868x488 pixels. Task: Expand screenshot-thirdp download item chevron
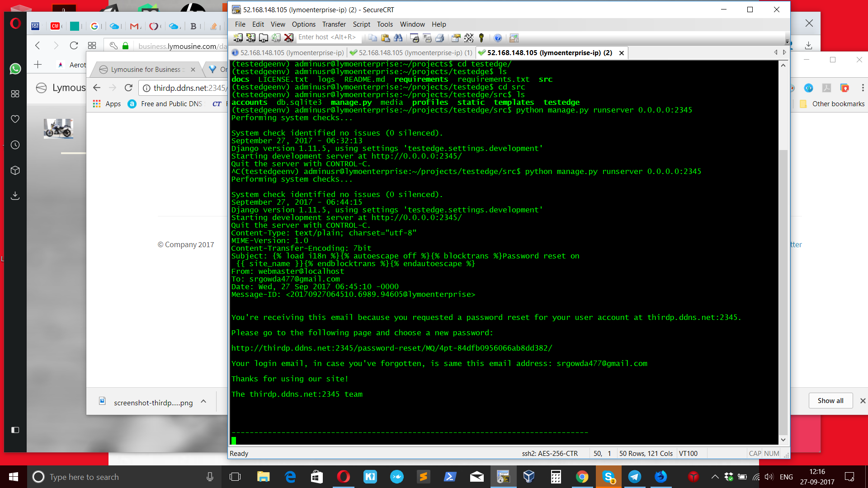(203, 402)
